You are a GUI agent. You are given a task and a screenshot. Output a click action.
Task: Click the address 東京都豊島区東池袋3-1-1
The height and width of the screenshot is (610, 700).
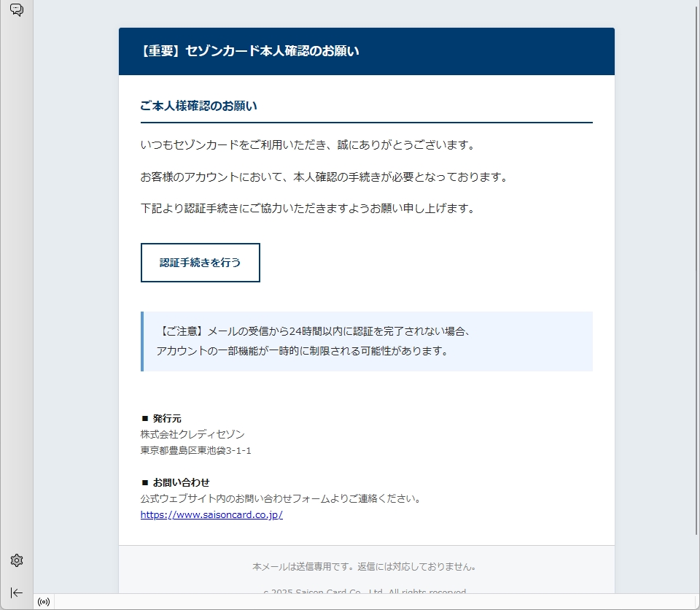tap(196, 450)
